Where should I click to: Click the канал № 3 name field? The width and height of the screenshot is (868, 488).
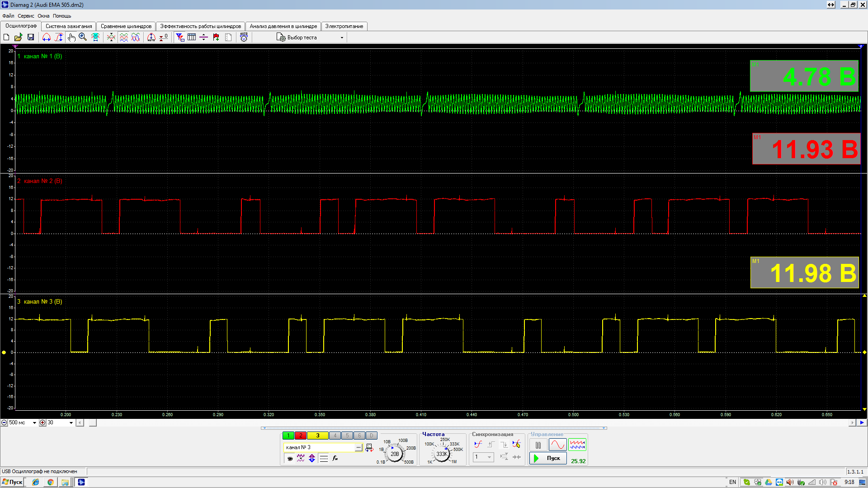click(x=319, y=447)
